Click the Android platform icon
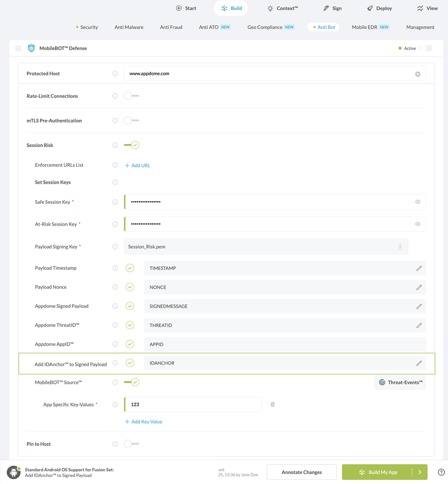The image size is (448, 484). coord(13,472)
